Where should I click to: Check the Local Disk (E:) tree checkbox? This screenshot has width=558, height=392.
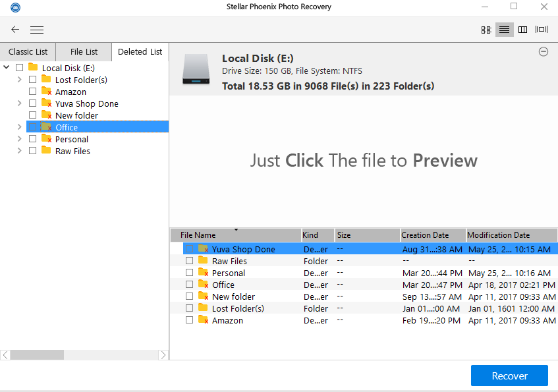pyautogui.click(x=20, y=67)
